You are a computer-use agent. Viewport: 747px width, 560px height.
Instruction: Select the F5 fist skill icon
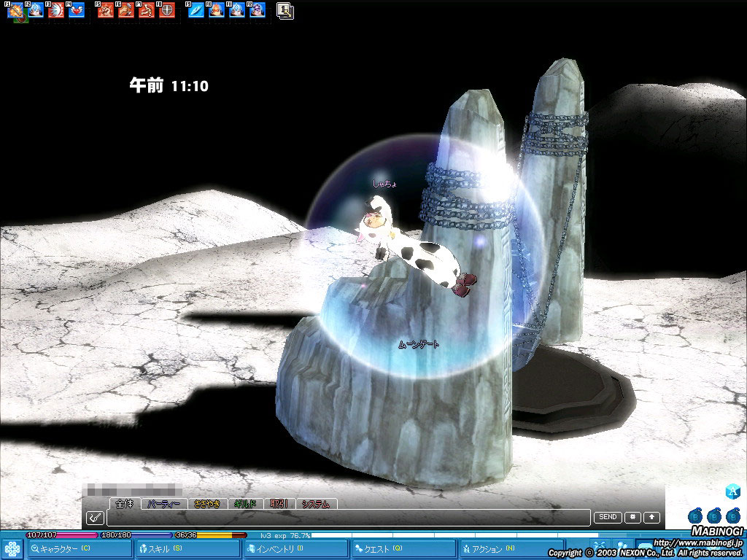click(x=106, y=10)
